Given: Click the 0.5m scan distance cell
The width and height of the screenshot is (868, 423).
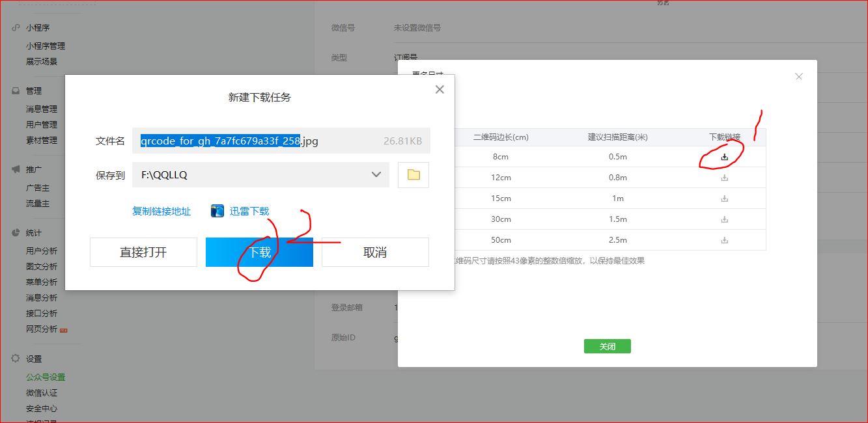Looking at the screenshot, I should [x=617, y=157].
